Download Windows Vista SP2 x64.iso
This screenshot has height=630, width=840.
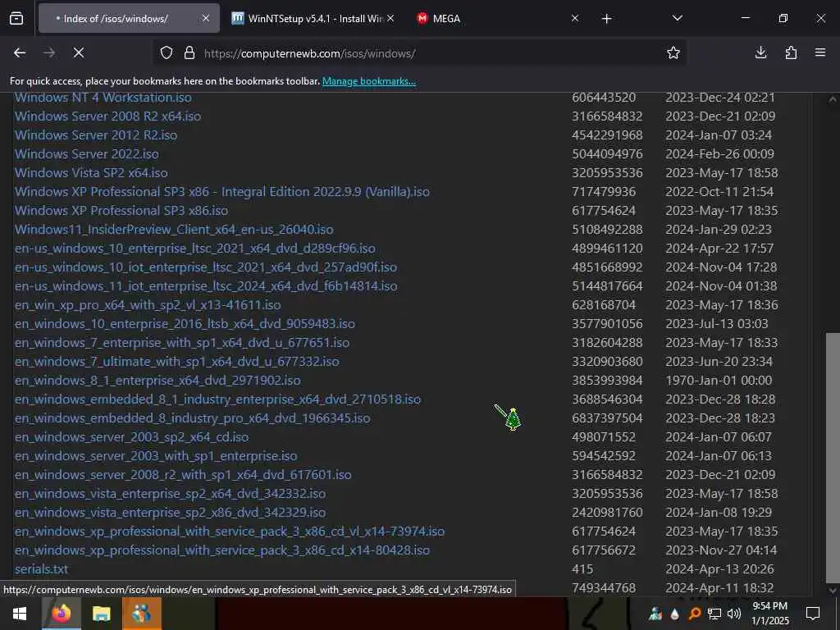(91, 172)
